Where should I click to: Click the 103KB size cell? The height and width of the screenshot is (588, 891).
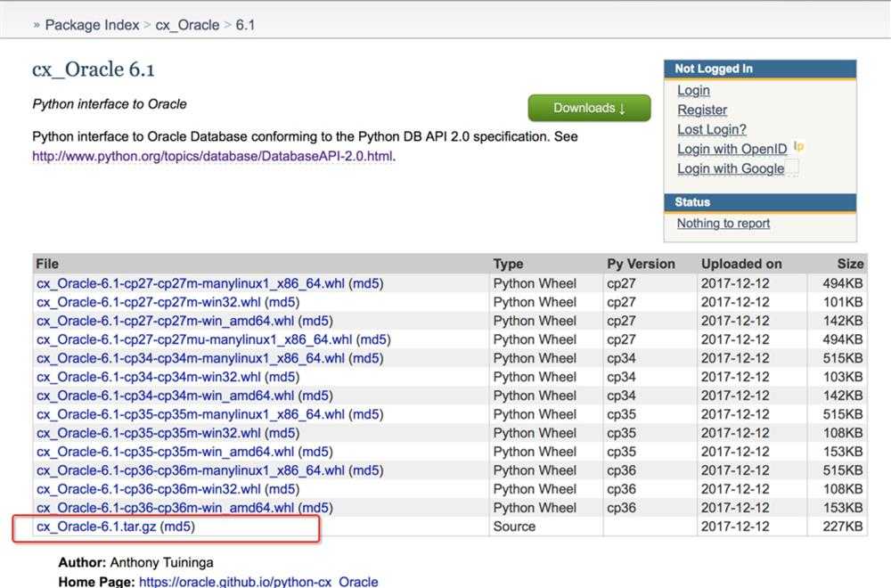tap(843, 377)
